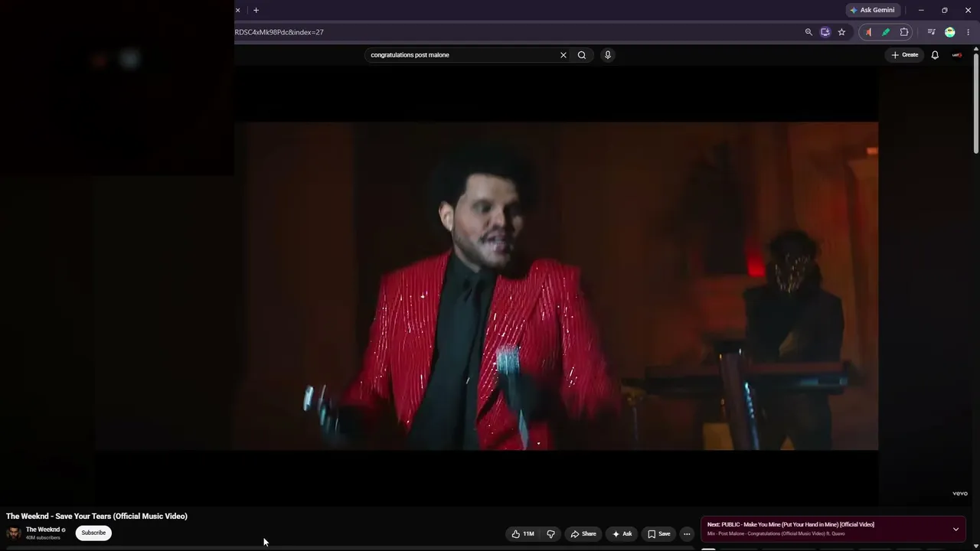Open the green highlighter extension

click(886, 32)
